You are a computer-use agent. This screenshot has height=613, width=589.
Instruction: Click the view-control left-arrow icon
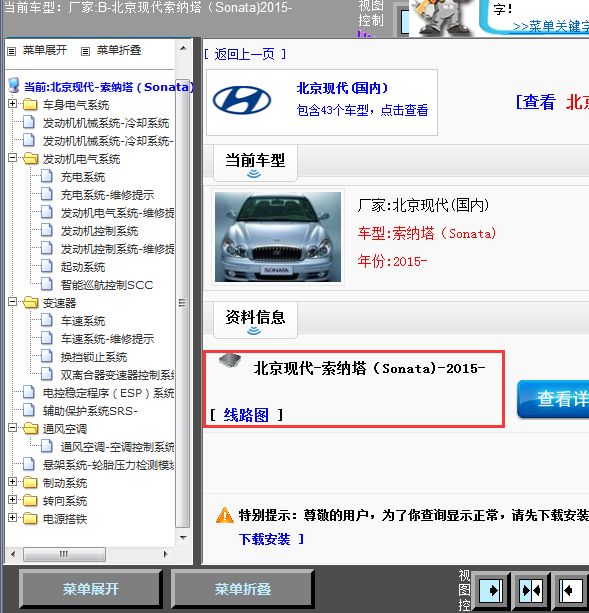[x=570, y=590]
